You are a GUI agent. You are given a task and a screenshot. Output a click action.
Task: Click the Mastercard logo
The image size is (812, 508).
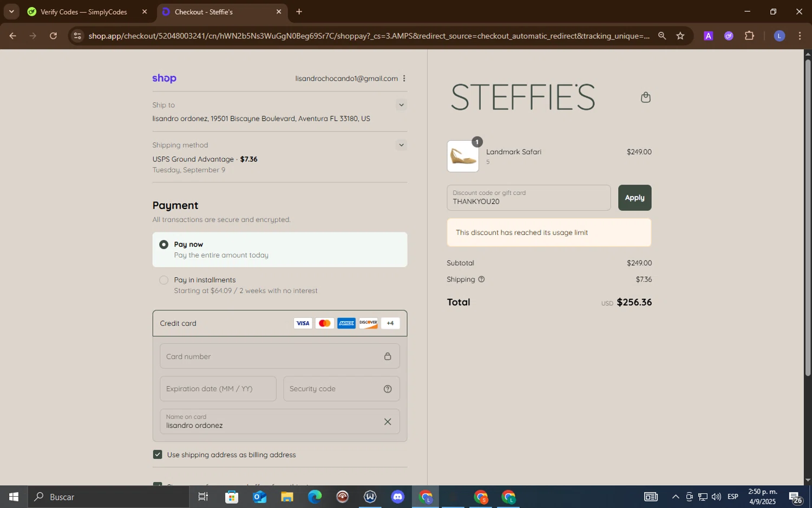pyautogui.click(x=324, y=323)
